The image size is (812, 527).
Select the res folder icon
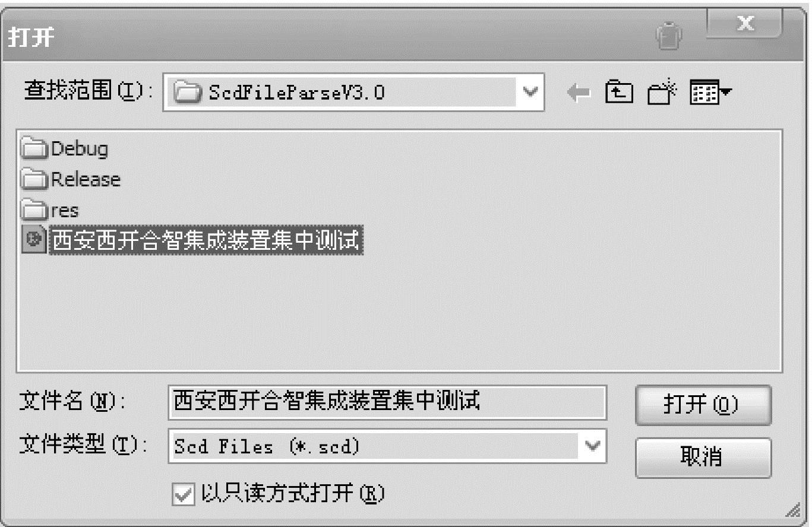(x=34, y=210)
